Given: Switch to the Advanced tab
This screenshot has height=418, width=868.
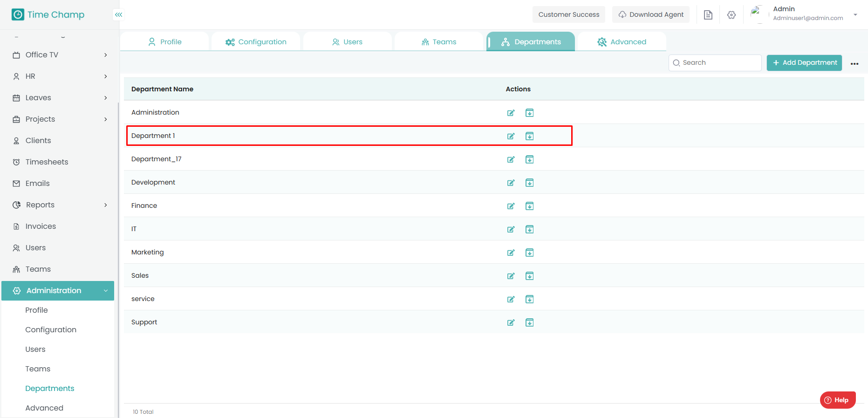Looking at the screenshot, I should (622, 41).
